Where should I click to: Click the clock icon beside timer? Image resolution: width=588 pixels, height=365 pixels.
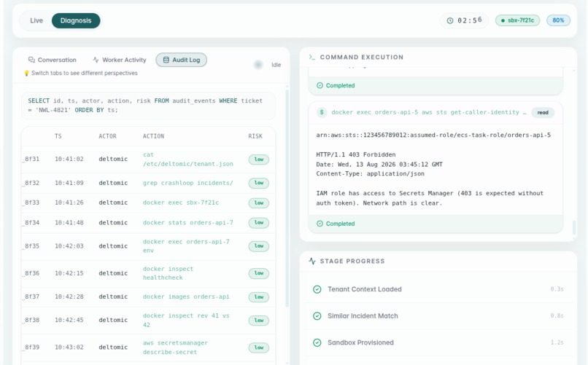[450, 20]
